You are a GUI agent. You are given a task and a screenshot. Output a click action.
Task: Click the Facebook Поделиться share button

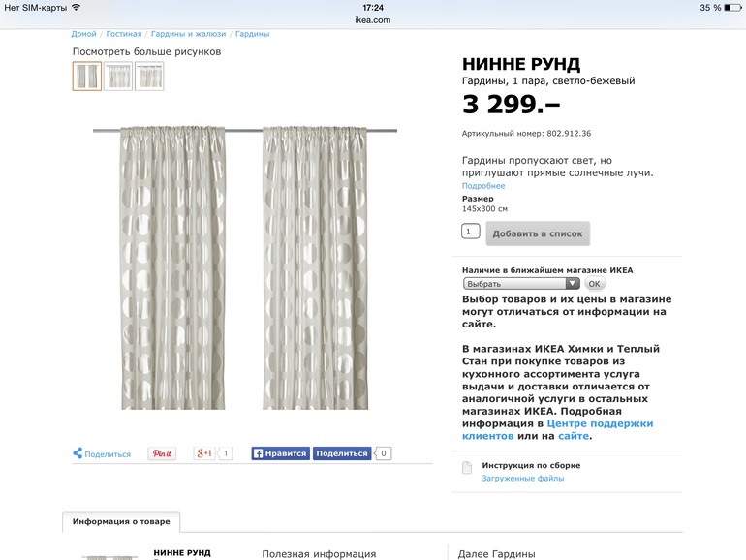[342, 453]
